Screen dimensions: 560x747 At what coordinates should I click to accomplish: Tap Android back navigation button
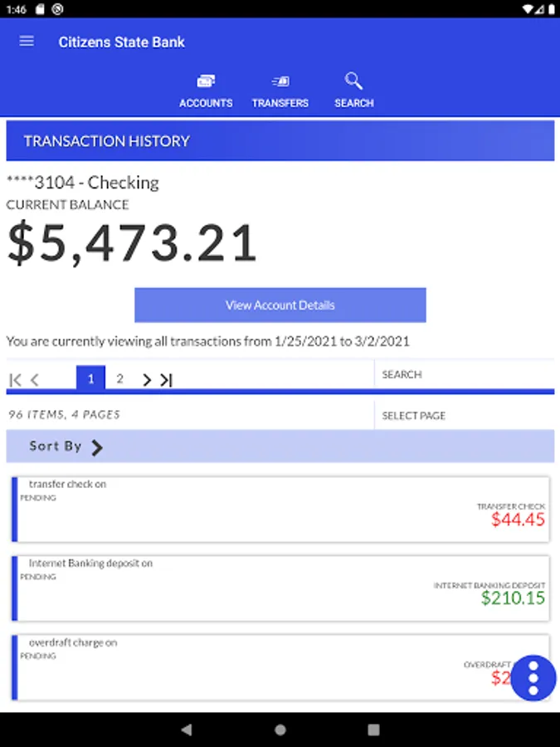187,730
